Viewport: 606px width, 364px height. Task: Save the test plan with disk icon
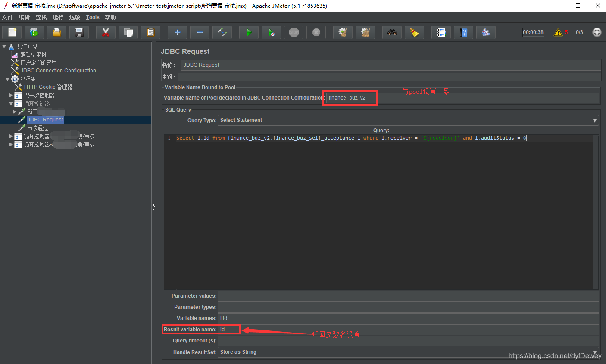point(79,32)
